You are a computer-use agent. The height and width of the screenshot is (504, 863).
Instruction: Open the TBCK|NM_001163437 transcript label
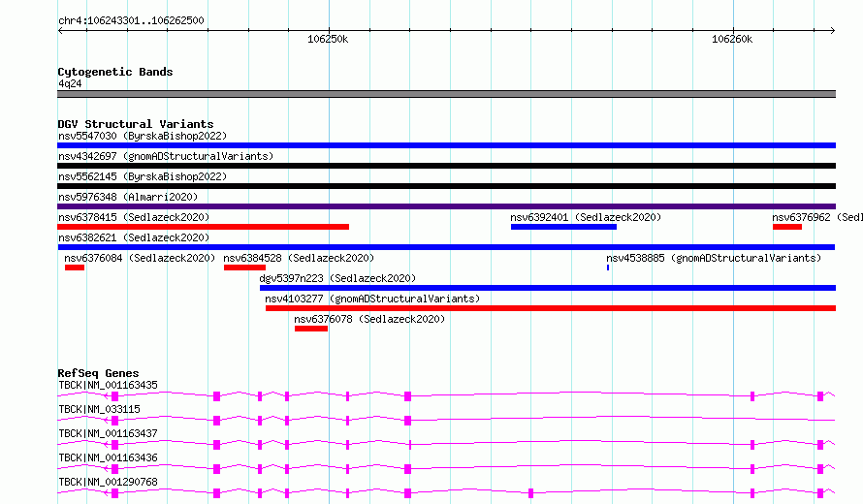108,433
